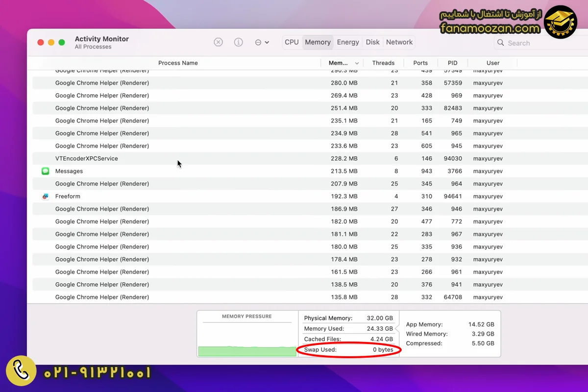Image resolution: width=588 pixels, height=392 pixels.
Task: Click the Freeform app icon in list
Action: (45, 196)
